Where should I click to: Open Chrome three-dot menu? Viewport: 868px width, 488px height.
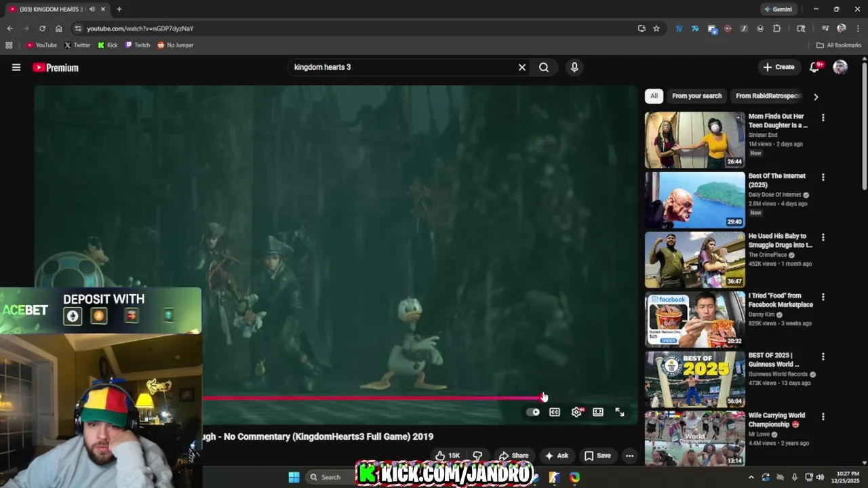tap(858, 28)
